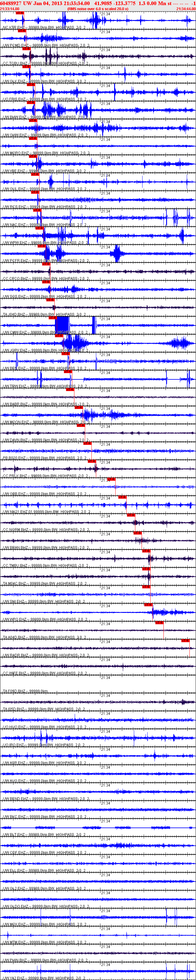Select the 'UW CDF EHZ' station label
196x980 pixels.
[x=14, y=852]
